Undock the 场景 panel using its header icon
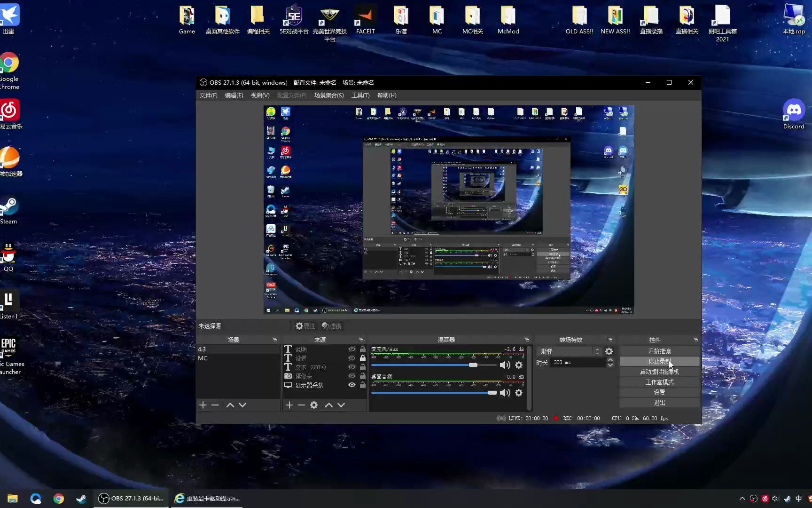Screen dimensions: 812x508 pyautogui.click(x=275, y=340)
